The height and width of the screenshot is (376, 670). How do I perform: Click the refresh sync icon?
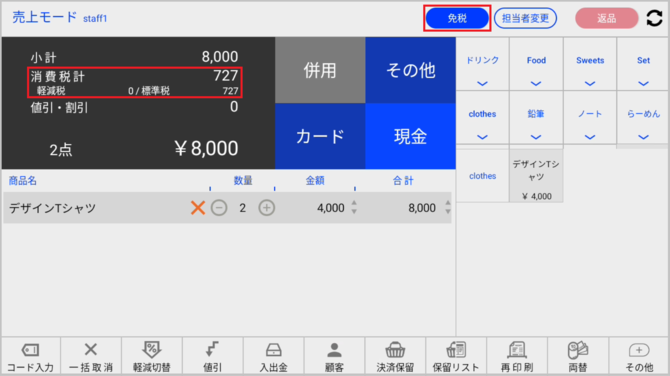pos(654,18)
